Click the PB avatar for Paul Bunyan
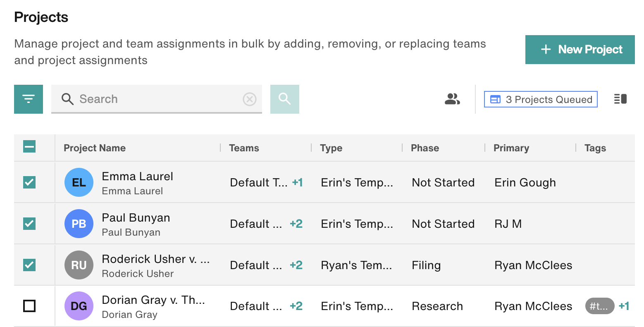The height and width of the screenshot is (327, 644). [79, 224]
